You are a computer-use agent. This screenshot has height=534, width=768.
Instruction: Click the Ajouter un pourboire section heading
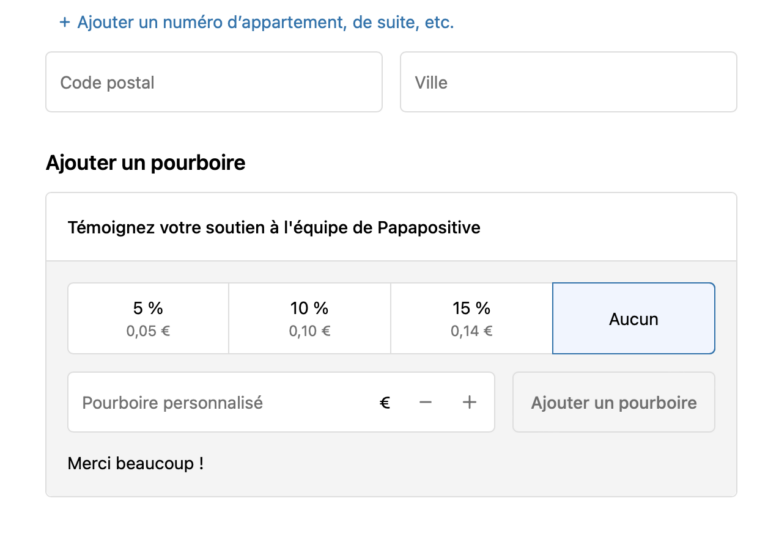(145, 162)
